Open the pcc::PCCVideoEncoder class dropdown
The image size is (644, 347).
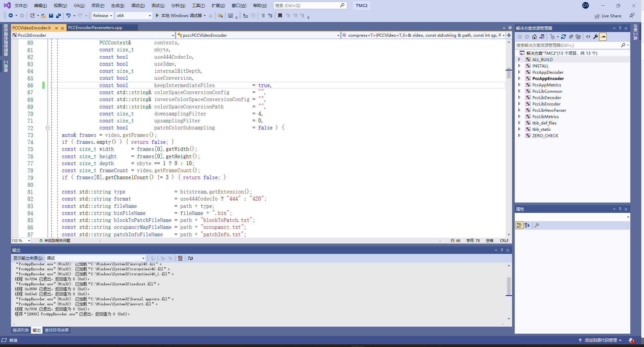tap(258, 35)
